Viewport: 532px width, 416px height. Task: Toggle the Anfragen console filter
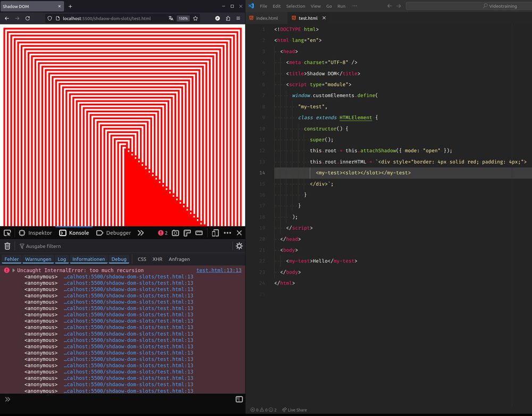click(x=179, y=259)
